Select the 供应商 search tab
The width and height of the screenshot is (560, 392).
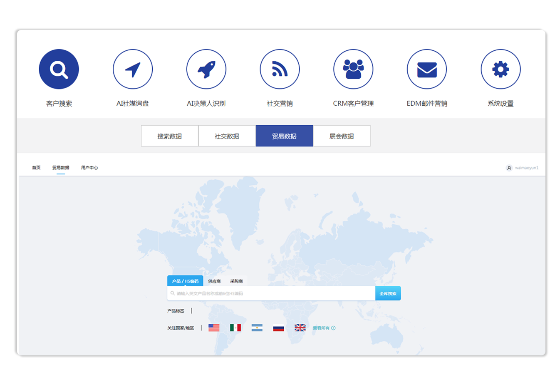coord(214,281)
